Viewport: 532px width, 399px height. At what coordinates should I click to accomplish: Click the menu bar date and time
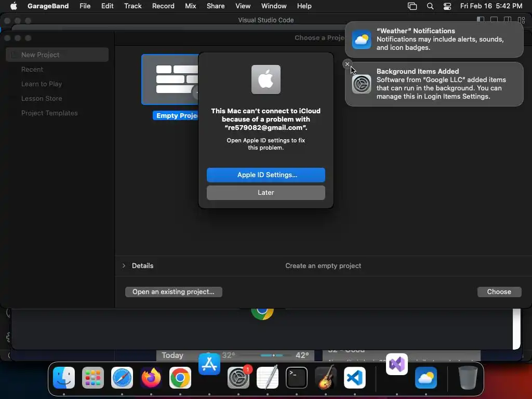tap(491, 6)
